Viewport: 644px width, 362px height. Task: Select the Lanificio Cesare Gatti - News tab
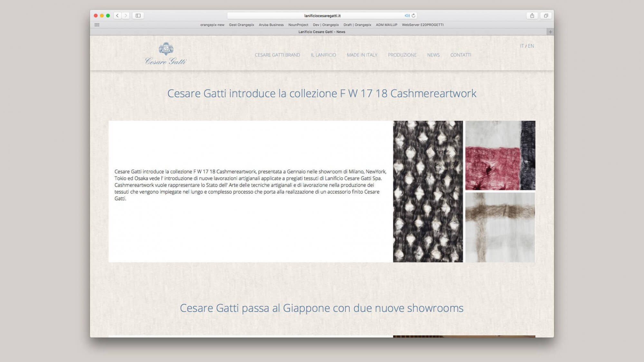click(318, 32)
